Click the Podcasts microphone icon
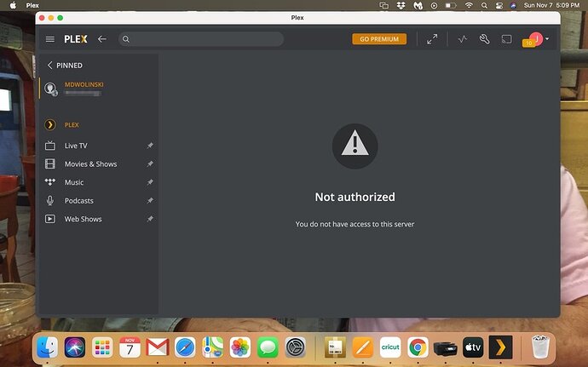 pos(50,201)
